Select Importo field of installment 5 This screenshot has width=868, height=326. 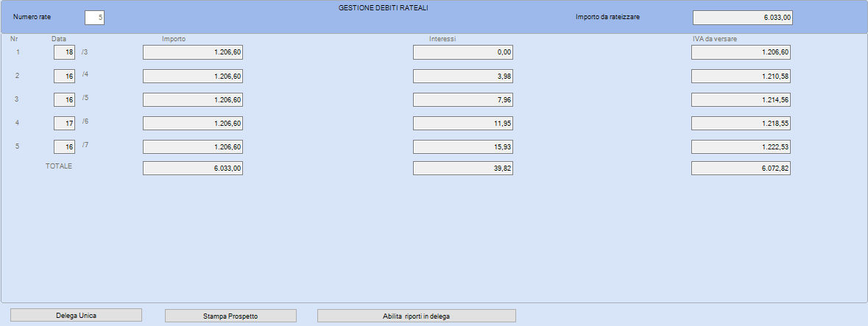[x=193, y=147]
